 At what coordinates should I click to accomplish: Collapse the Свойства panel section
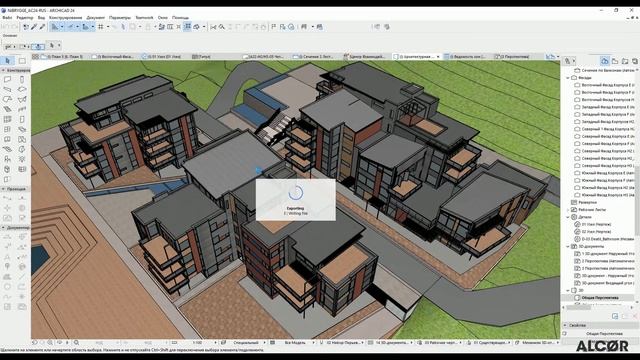pos(565,326)
